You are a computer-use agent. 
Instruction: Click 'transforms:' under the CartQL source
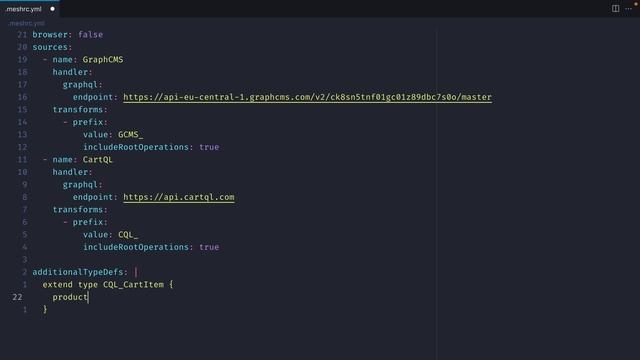click(80, 210)
